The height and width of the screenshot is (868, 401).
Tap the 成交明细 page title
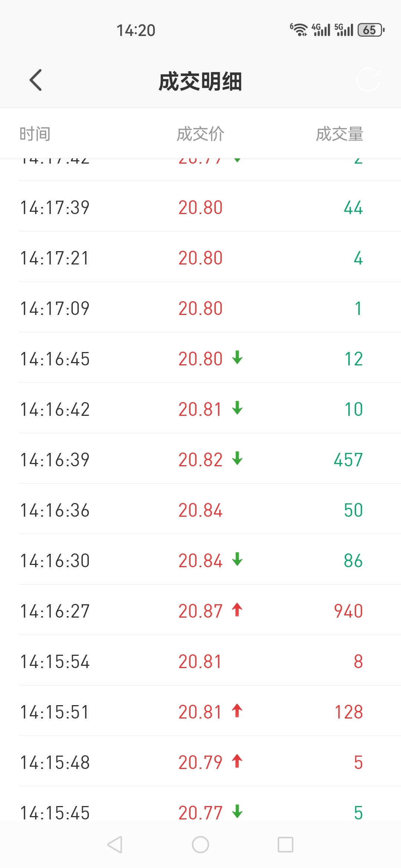coord(200,81)
